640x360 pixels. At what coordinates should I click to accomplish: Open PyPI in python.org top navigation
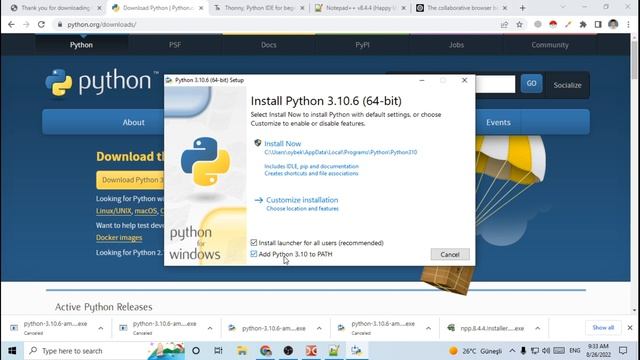pyautogui.click(x=362, y=45)
